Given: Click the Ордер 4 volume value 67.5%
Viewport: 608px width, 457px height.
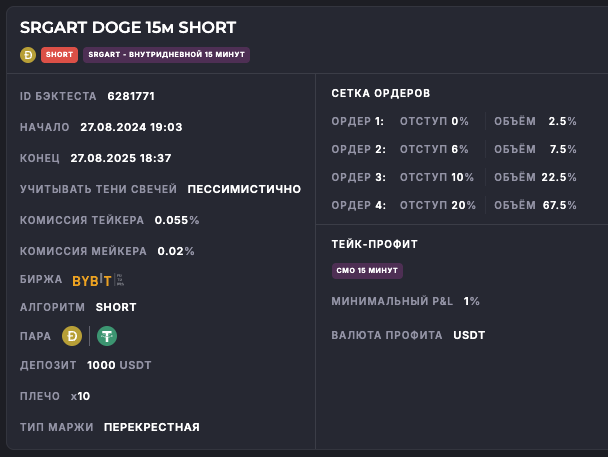Looking at the screenshot, I should click(562, 205).
